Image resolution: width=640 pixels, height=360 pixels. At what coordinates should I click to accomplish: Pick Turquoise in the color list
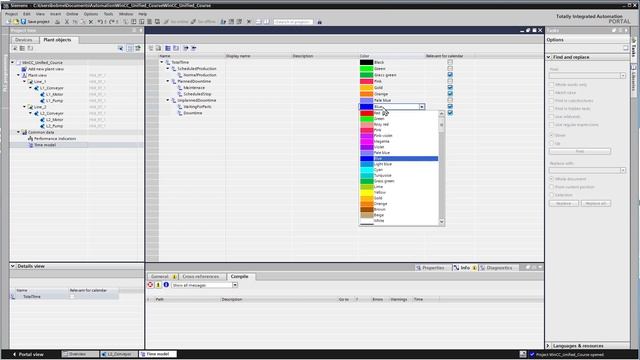[x=399, y=175]
